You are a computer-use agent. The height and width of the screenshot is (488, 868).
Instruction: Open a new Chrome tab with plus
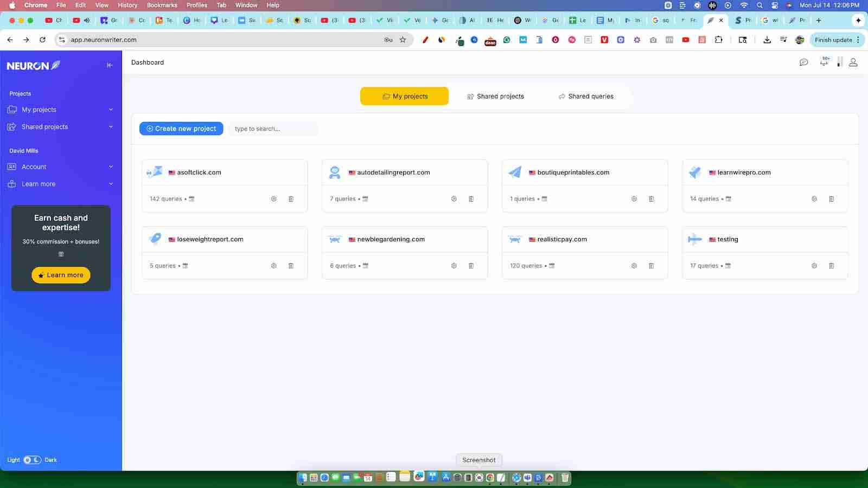[x=819, y=20]
